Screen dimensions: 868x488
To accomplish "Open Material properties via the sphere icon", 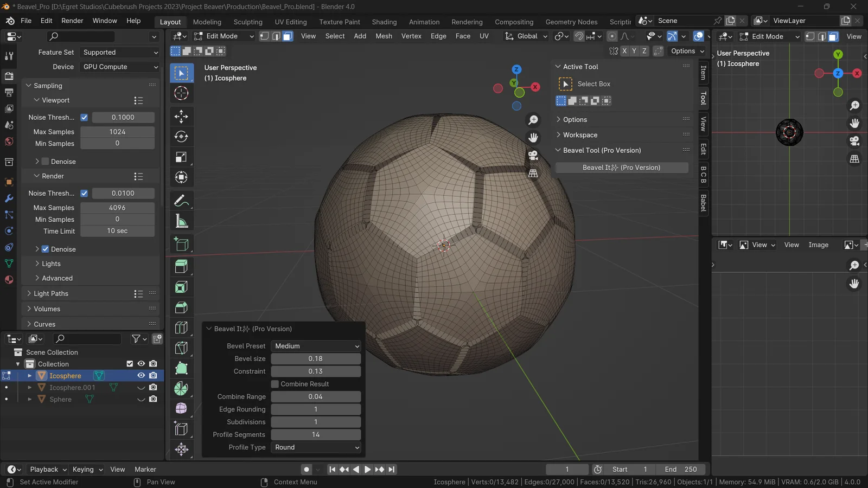I will point(9,280).
